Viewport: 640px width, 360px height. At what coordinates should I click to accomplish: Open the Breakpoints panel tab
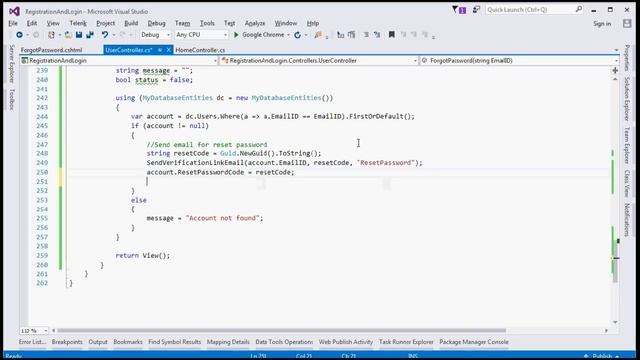67,342
